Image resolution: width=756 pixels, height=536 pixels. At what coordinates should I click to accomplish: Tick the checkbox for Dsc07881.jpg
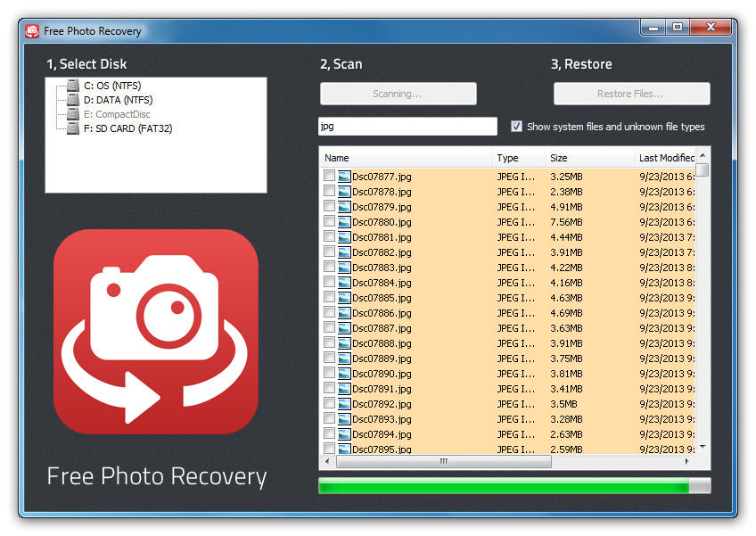tap(329, 236)
